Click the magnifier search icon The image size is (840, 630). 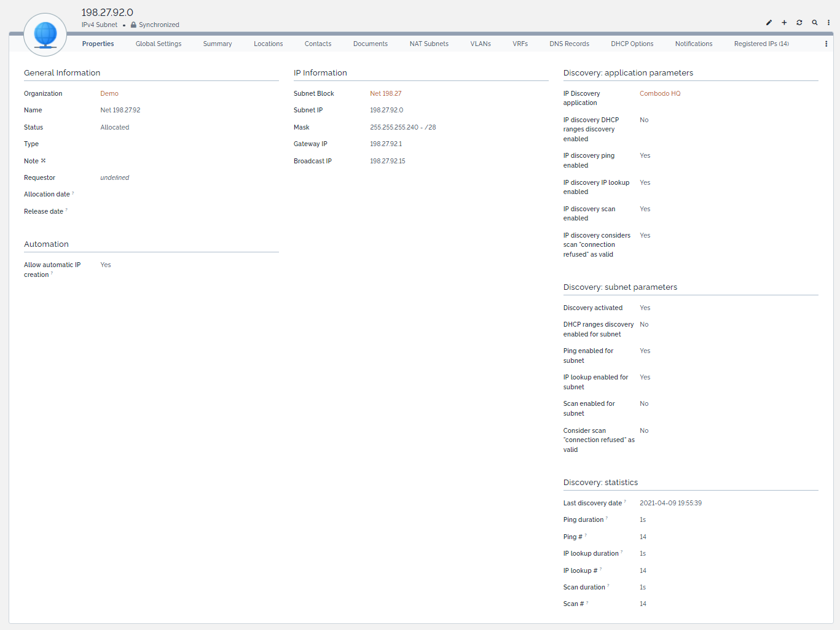(815, 23)
